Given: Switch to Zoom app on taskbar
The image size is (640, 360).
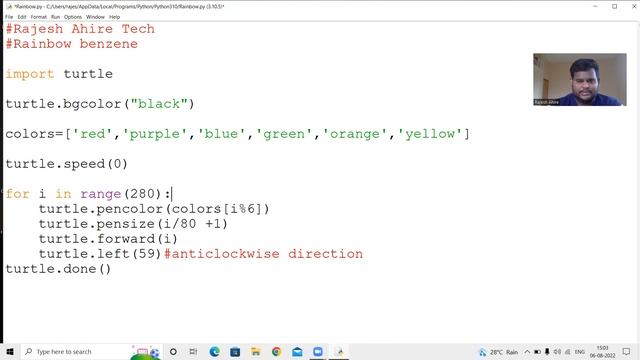Looking at the screenshot, I should point(318,351).
